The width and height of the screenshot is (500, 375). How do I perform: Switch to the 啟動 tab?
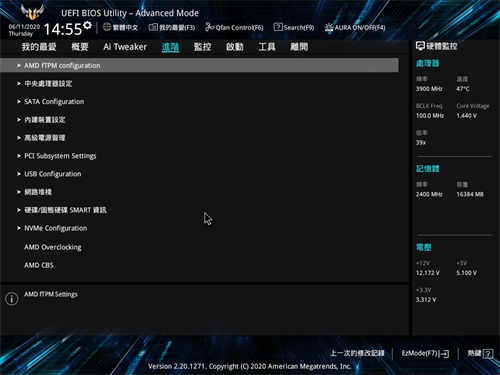point(235,47)
